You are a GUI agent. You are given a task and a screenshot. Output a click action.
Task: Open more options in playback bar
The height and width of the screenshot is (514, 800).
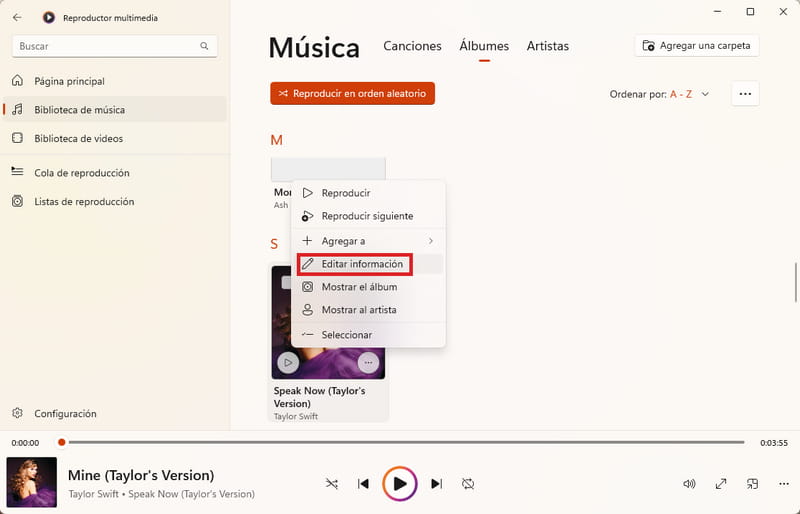(x=784, y=484)
